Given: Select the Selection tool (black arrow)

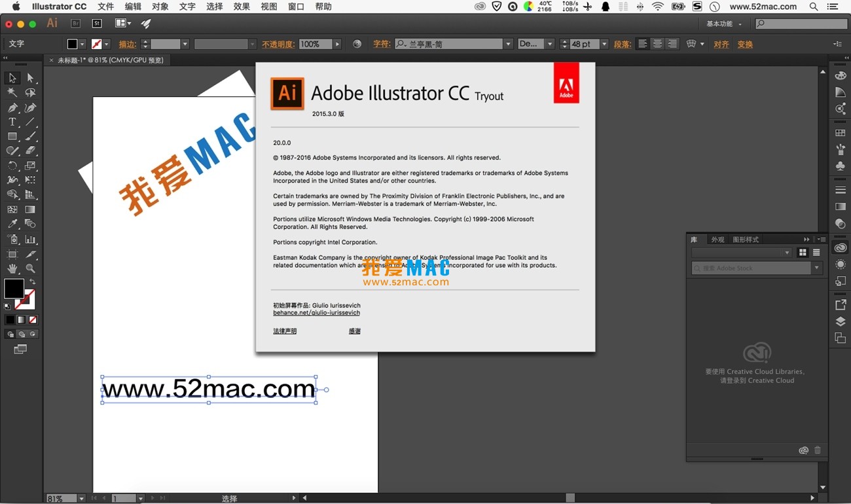Looking at the screenshot, I should tap(12, 78).
